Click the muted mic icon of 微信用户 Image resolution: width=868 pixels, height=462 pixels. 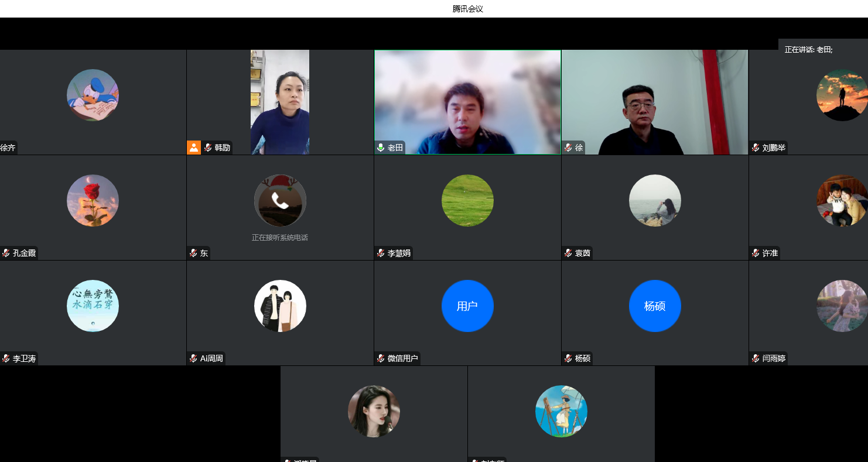pos(381,358)
